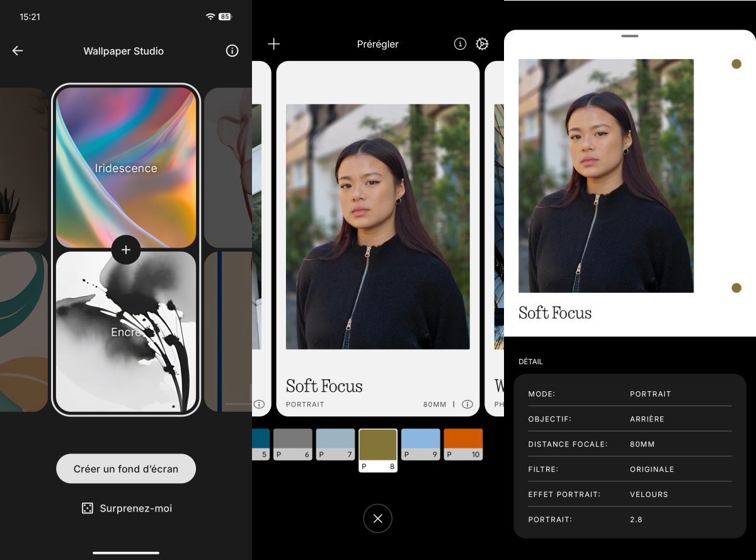This screenshot has height=560, width=756.
Task: Tap the Surprenez-moi link
Action: click(135, 508)
